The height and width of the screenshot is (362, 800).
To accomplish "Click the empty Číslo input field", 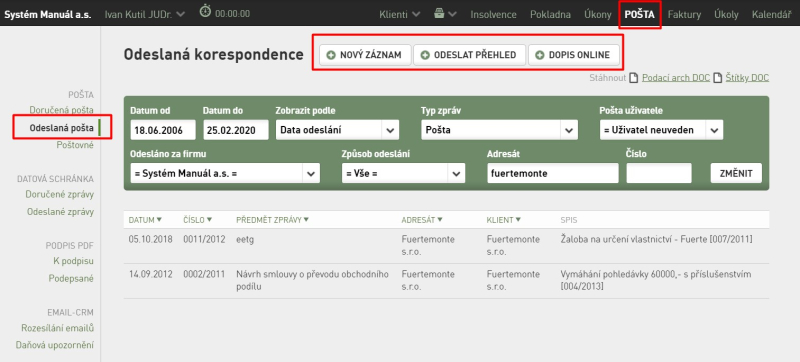I will pos(659,173).
